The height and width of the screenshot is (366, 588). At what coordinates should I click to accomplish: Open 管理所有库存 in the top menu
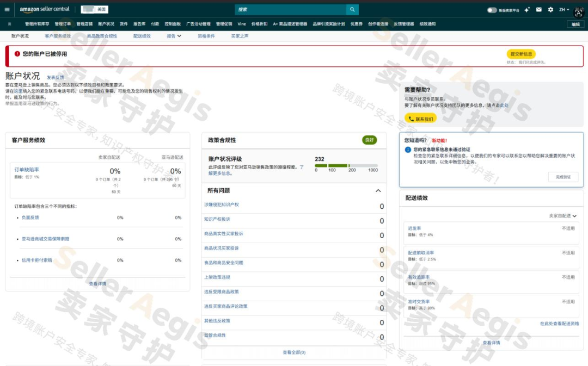click(37, 24)
